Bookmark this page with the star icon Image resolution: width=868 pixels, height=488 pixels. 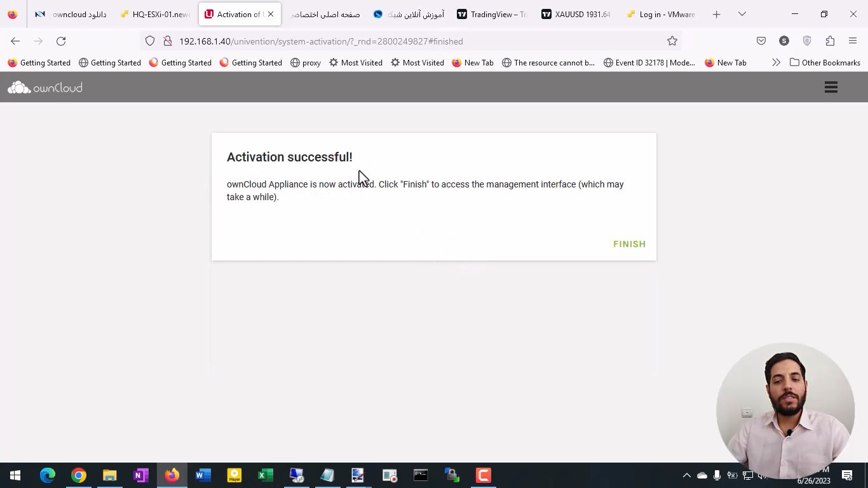672,41
